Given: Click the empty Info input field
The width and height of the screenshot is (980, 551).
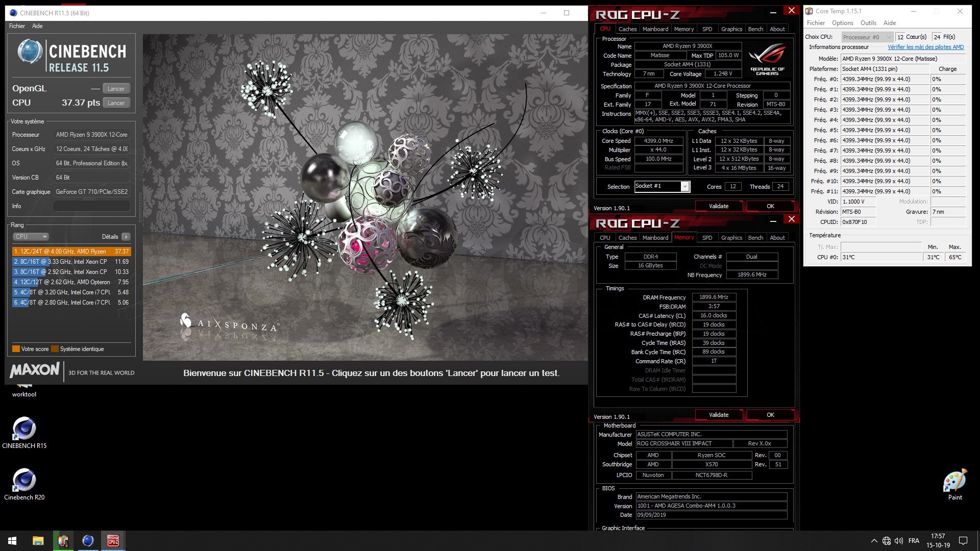Looking at the screenshot, I should coord(92,206).
